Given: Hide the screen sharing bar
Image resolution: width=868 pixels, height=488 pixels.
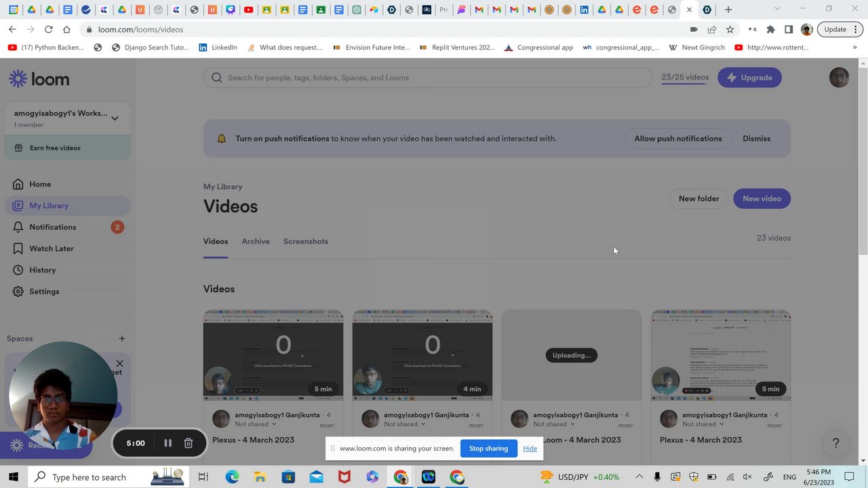Looking at the screenshot, I should [530, 448].
